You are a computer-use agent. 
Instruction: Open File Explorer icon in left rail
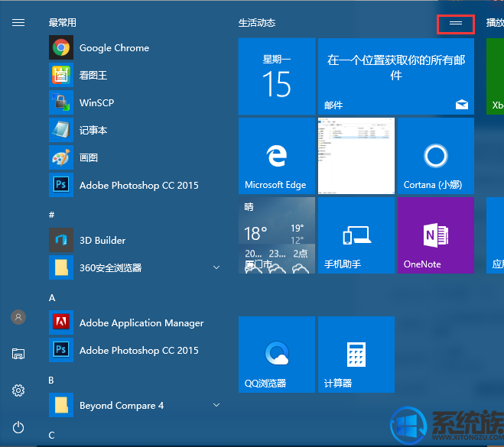point(18,354)
